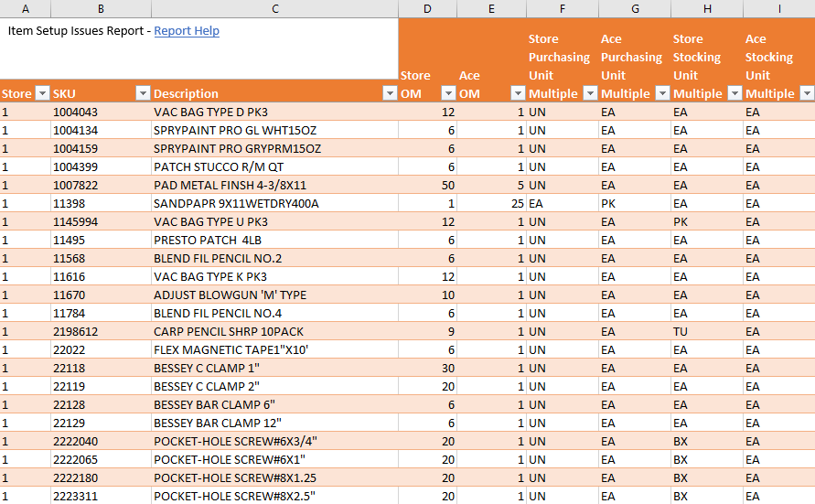Open the SKU column filter dropdown
815x504 pixels.
point(143,93)
